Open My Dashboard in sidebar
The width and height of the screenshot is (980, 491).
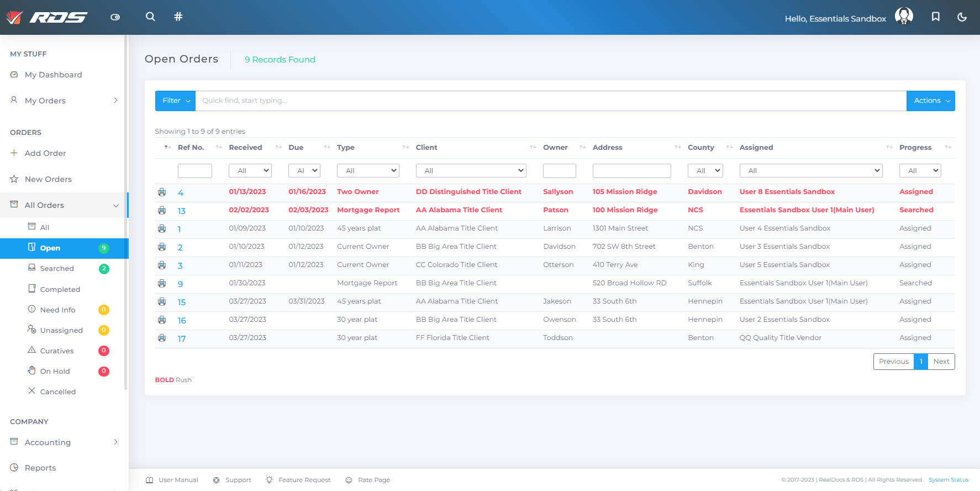[53, 75]
